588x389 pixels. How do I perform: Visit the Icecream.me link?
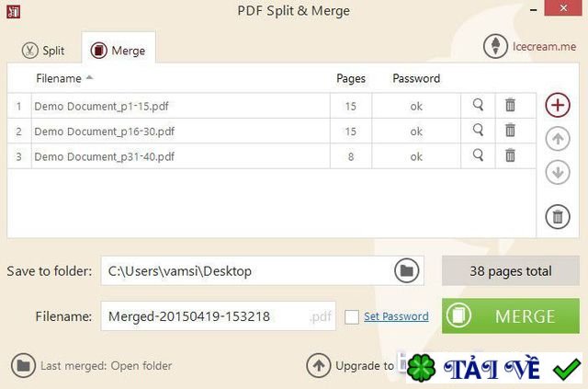544,47
